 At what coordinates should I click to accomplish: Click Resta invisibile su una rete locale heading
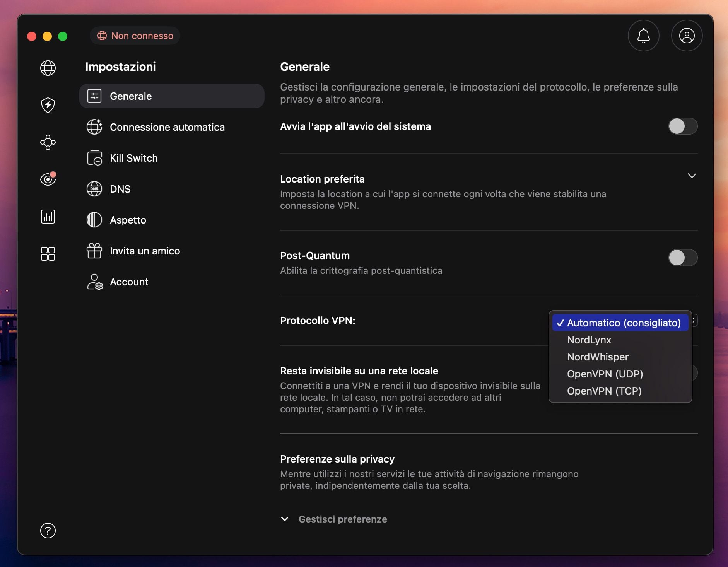[x=359, y=371]
